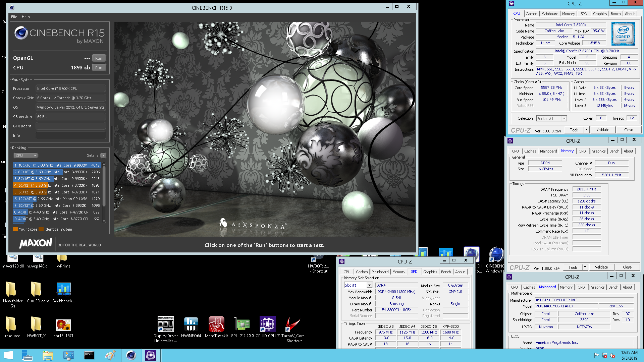Open Tools dropdown arrow in CPU-Z CPU window
Viewport: 644px width, 362px height.
pos(586,130)
